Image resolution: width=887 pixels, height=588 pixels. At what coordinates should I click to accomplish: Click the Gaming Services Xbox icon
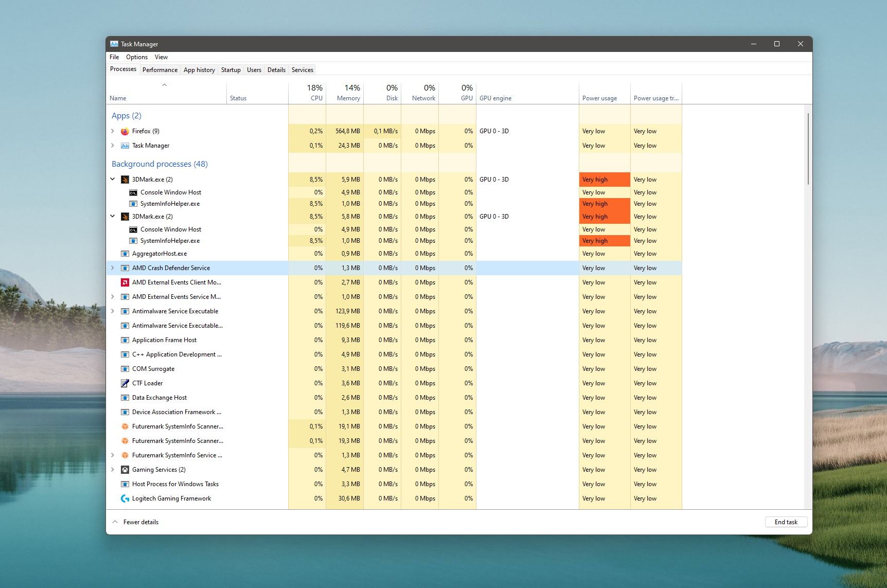pos(125,470)
